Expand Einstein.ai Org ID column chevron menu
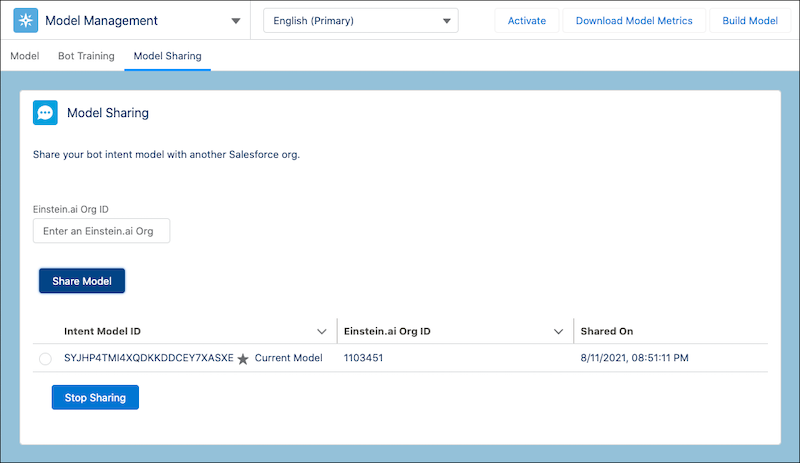Screen dimensions: 800x463 pos(559,331)
